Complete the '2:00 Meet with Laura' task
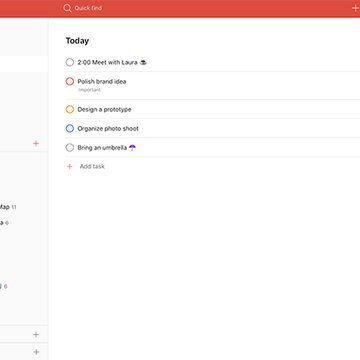The height and width of the screenshot is (360, 360). pyautogui.click(x=70, y=62)
